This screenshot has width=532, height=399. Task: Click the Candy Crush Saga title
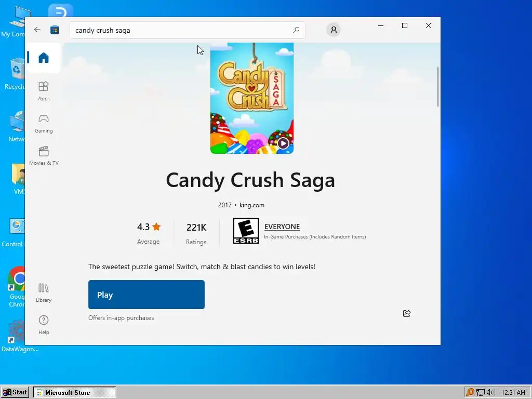[x=250, y=180]
